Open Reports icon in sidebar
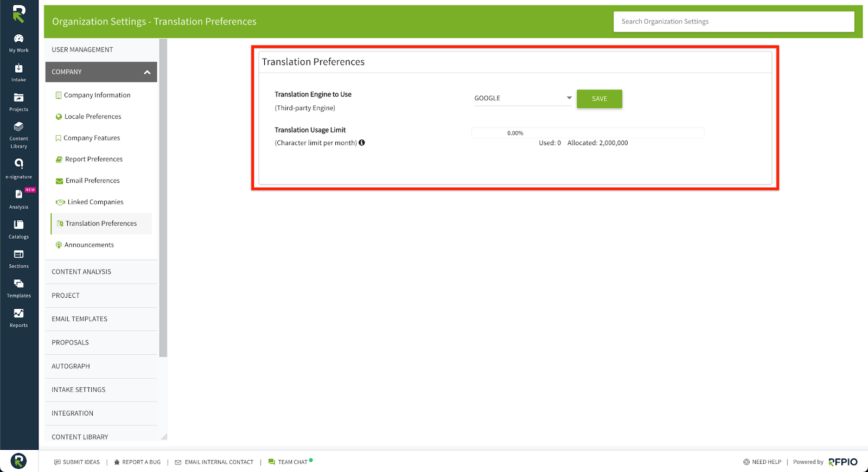This screenshot has height=472, width=868. [x=19, y=318]
